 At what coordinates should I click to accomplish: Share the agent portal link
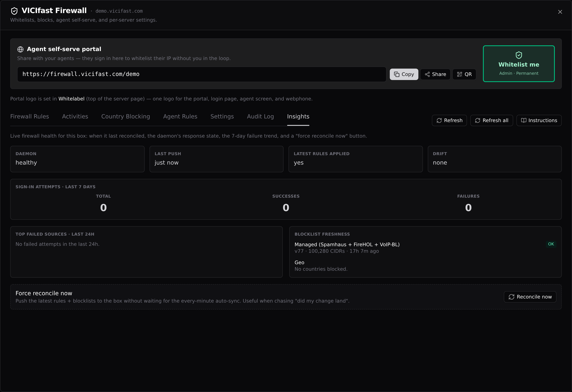435,74
